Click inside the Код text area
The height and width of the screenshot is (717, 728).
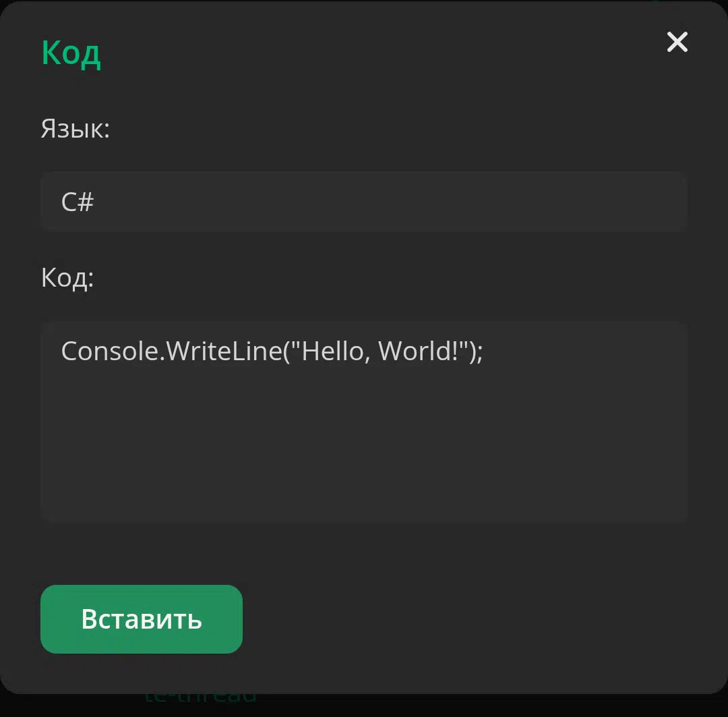(363, 422)
